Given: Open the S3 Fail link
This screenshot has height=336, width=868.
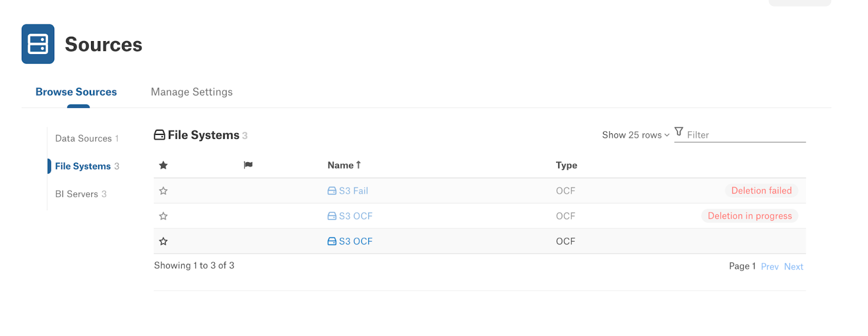Looking at the screenshot, I should 354,191.
